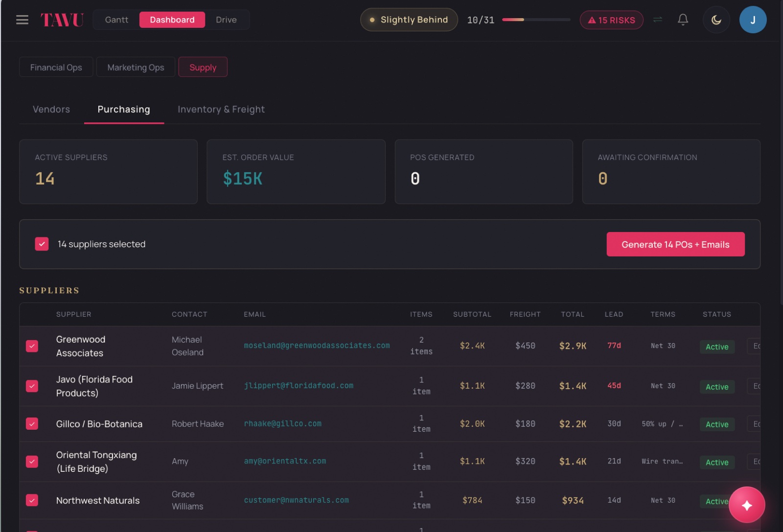Click edit button on Gillco row
Screen dimensions: 783x532
coord(754,424)
